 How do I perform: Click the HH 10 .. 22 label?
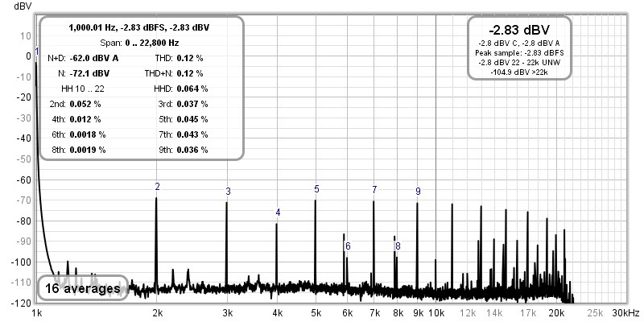point(81,89)
